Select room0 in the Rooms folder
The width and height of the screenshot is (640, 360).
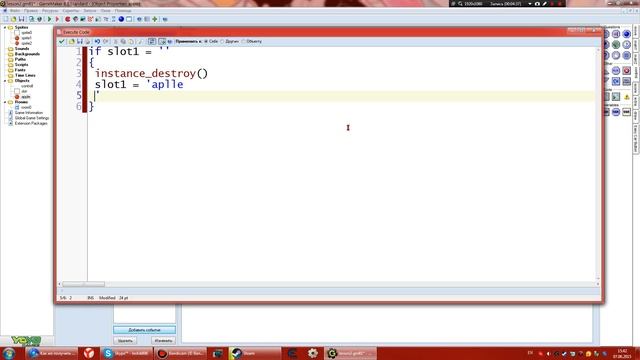[x=26, y=107]
